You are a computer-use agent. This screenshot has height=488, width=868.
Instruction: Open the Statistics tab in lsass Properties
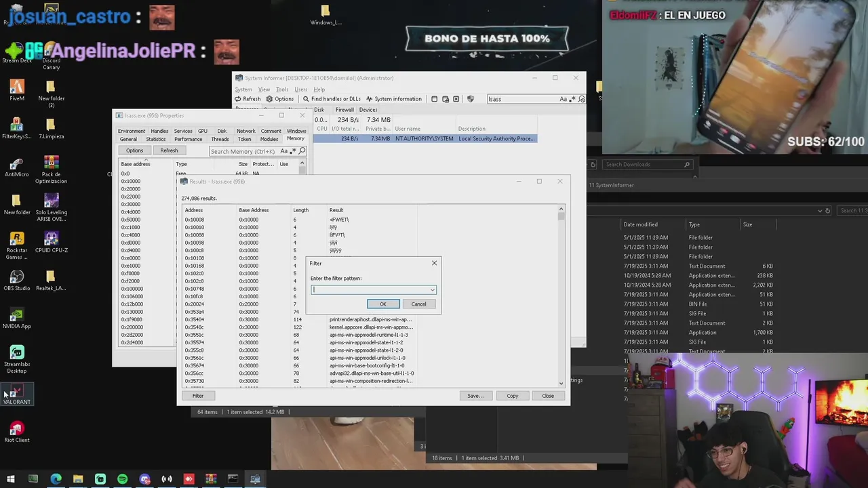point(155,139)
